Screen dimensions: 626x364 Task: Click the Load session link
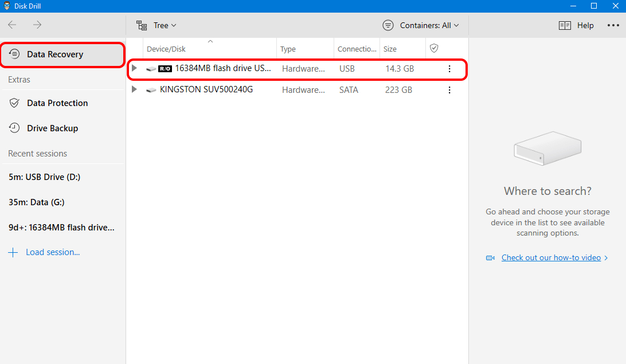point(52,252)
